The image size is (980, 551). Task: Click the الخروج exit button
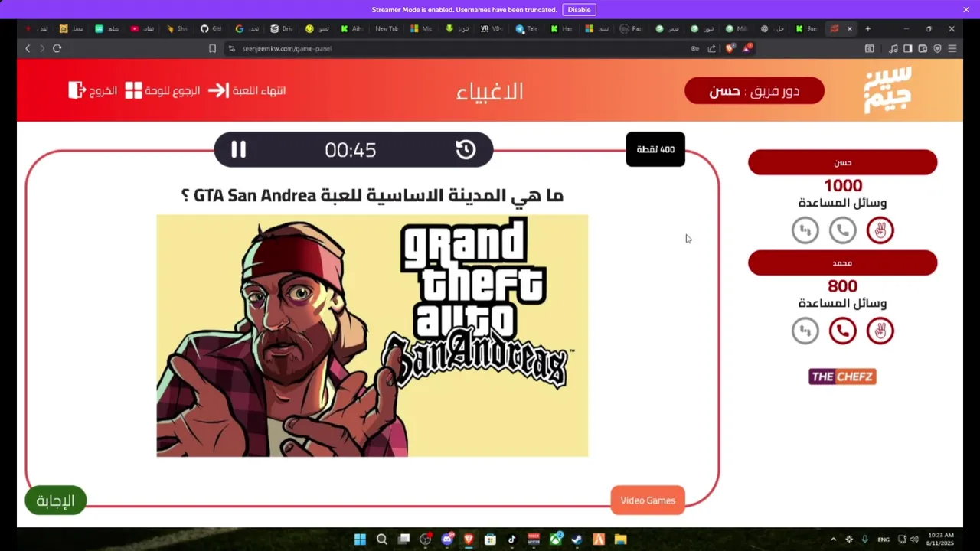[93, 90]
